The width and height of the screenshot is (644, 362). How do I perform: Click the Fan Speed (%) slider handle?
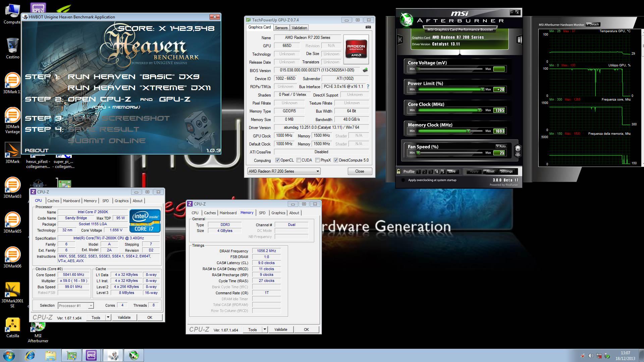[x=419, y=153]
